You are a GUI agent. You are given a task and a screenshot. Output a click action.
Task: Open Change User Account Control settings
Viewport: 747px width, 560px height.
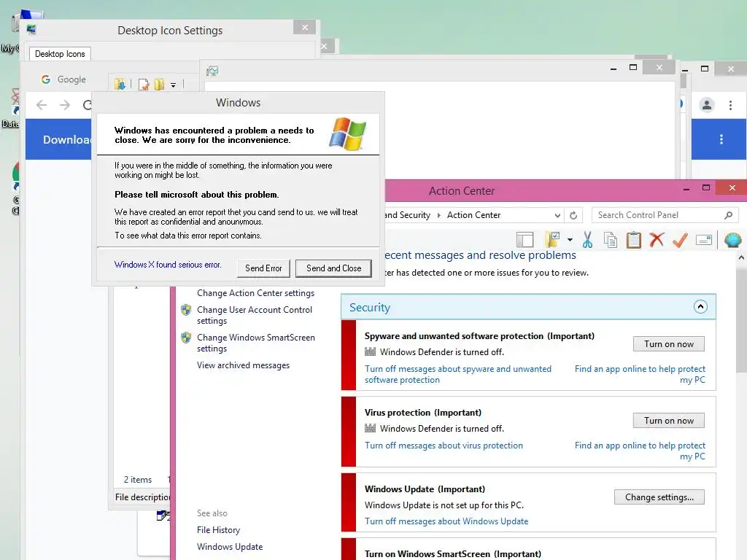pos(255,315)
